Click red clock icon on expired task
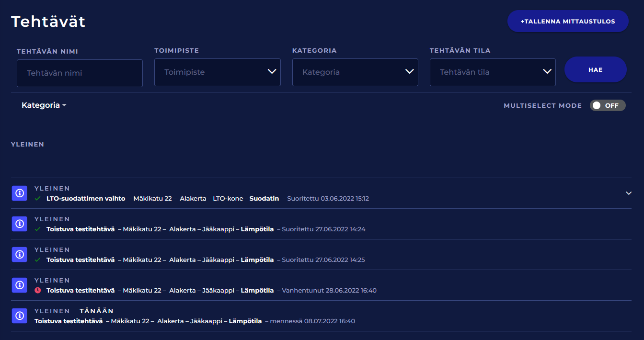The width and height of the screenshot is (644, 340). [x=38, y=290]
